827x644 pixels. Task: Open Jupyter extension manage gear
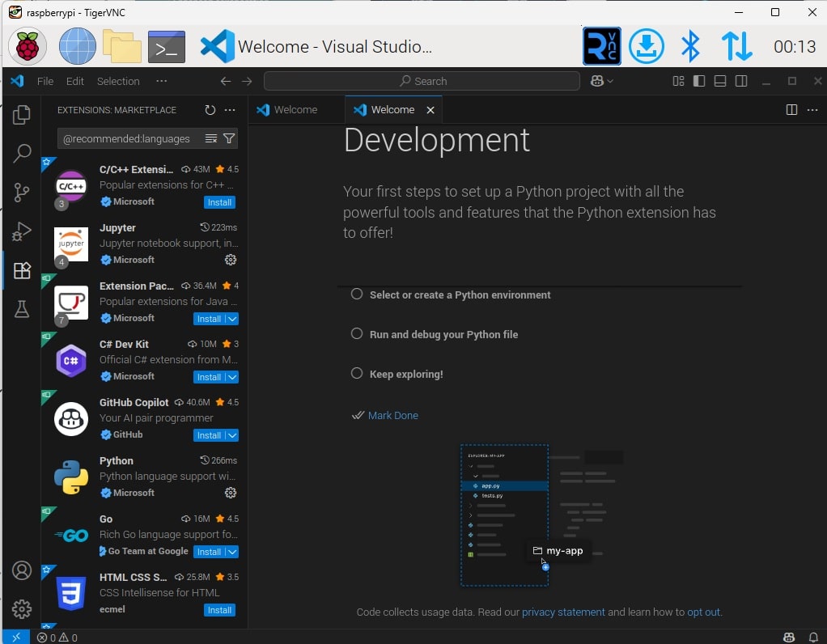click(231, 260)
